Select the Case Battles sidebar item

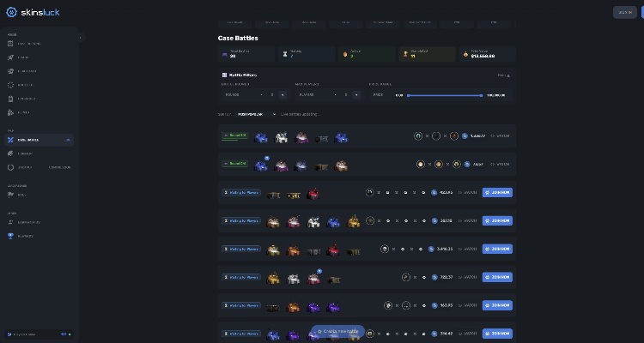pyautogui.click(x=39, y=140)
